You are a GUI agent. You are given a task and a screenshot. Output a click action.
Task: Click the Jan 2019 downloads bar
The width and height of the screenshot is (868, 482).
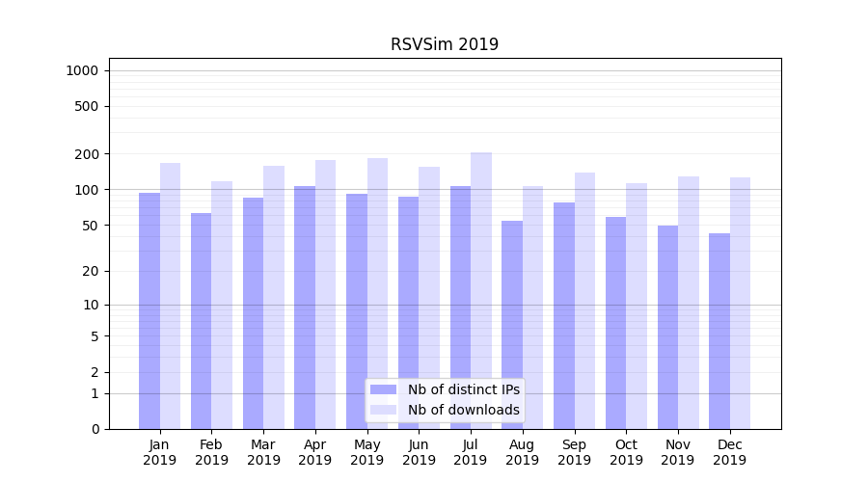[170, 296]
